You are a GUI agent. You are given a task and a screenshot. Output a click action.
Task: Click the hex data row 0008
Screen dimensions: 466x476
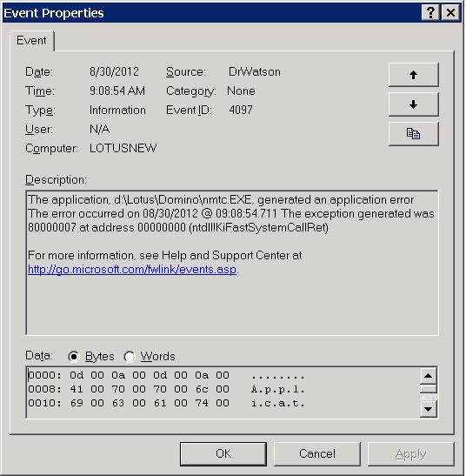166,389
